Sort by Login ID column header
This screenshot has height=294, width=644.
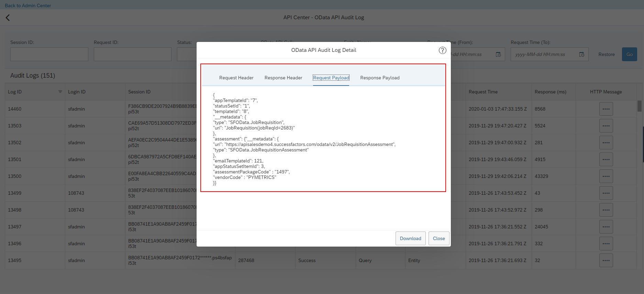77,92
